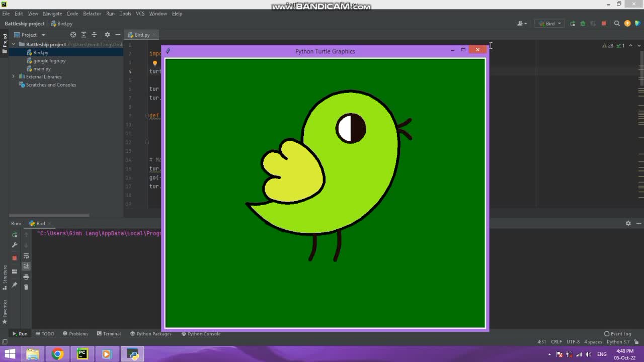Open the File menu
Viewport: 644px width, 362px height.
(x=6, y=14)
